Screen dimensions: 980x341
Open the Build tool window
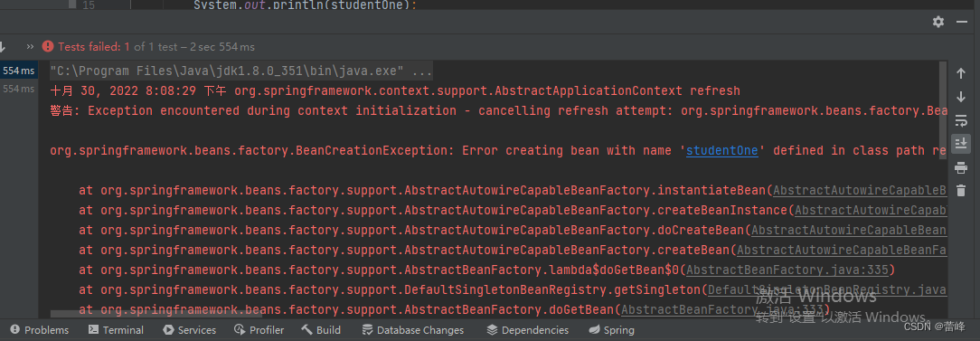[x=321, y=330]
